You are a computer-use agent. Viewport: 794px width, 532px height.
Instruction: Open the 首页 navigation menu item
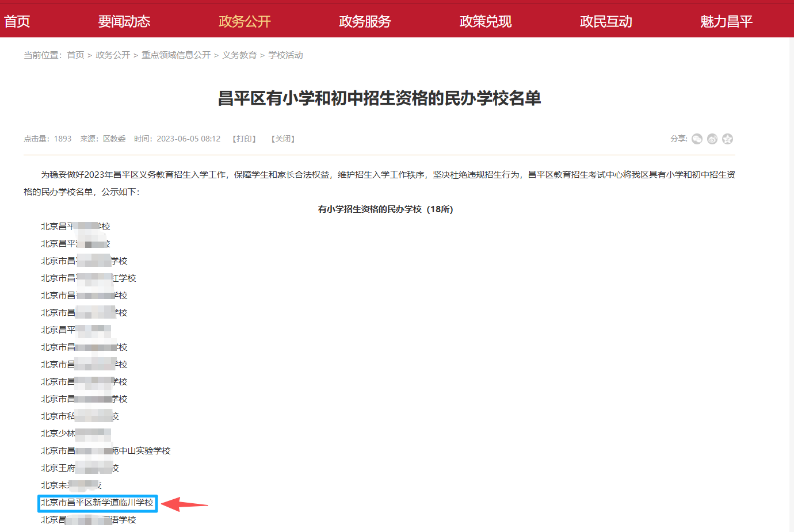(17, 22)
